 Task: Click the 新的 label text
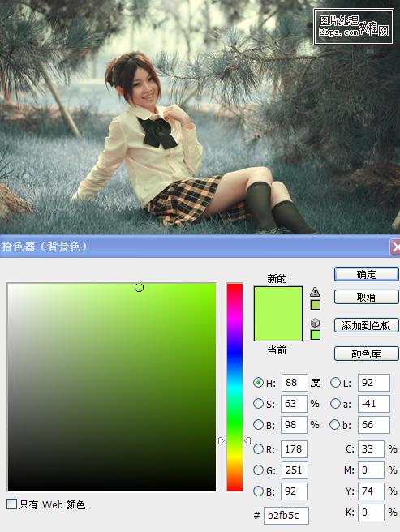click(277, 279)
